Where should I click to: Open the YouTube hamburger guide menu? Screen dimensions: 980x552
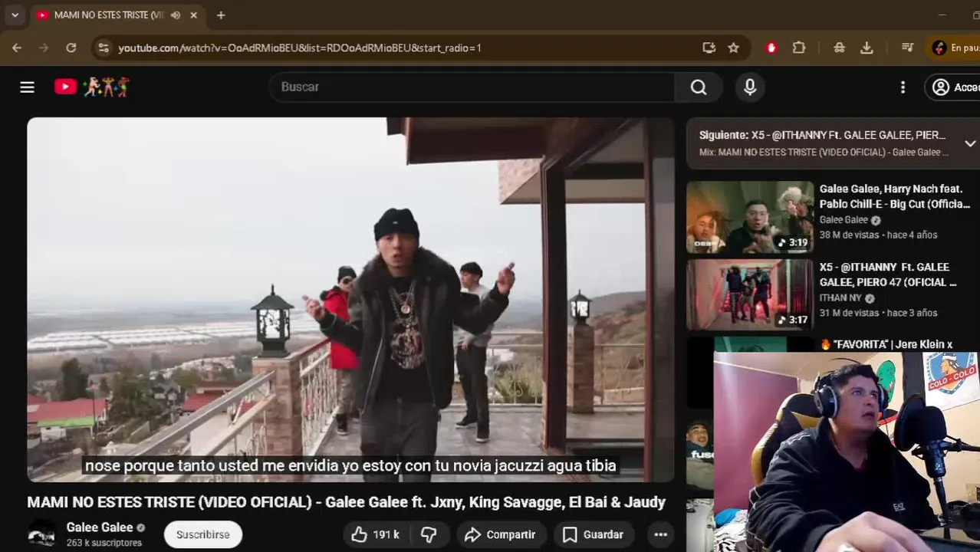point(27,87)
